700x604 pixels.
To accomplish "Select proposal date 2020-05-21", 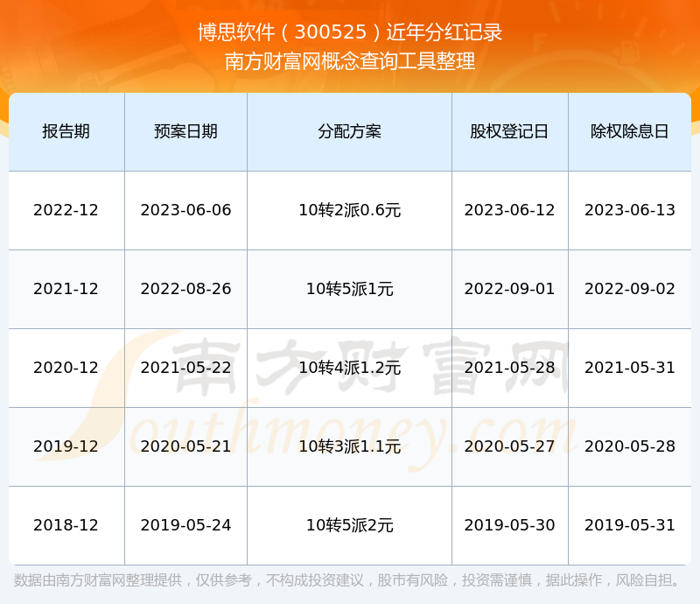I will pos(185,446).
